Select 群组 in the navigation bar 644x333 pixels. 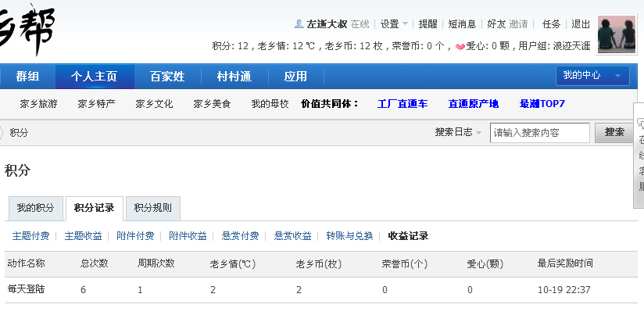(27, 77)
